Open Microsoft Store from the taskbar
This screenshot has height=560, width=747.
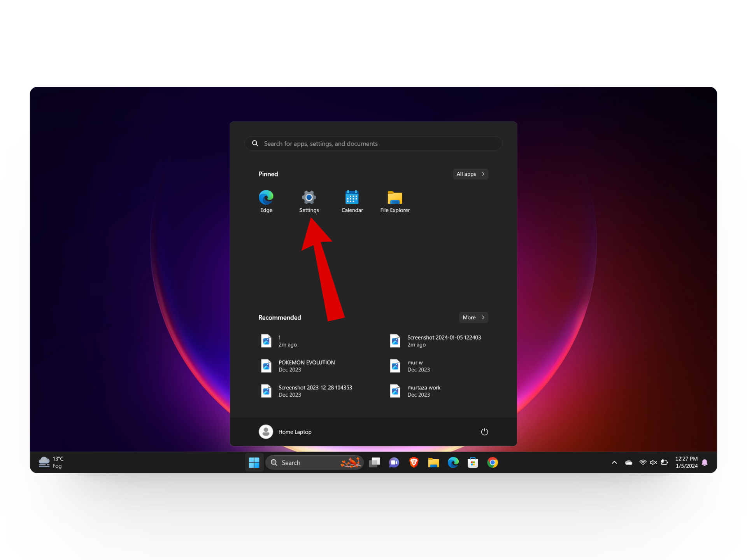tap(473, 462)
